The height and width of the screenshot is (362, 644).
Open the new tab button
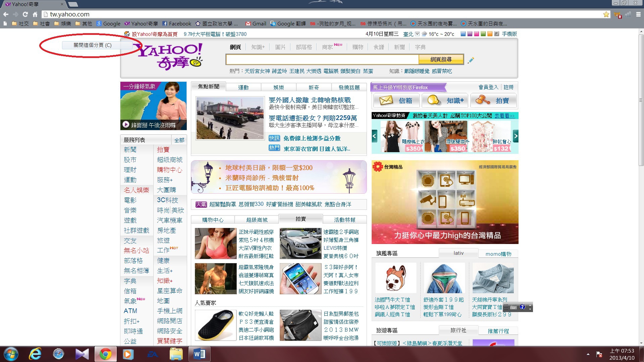(73, 4)
